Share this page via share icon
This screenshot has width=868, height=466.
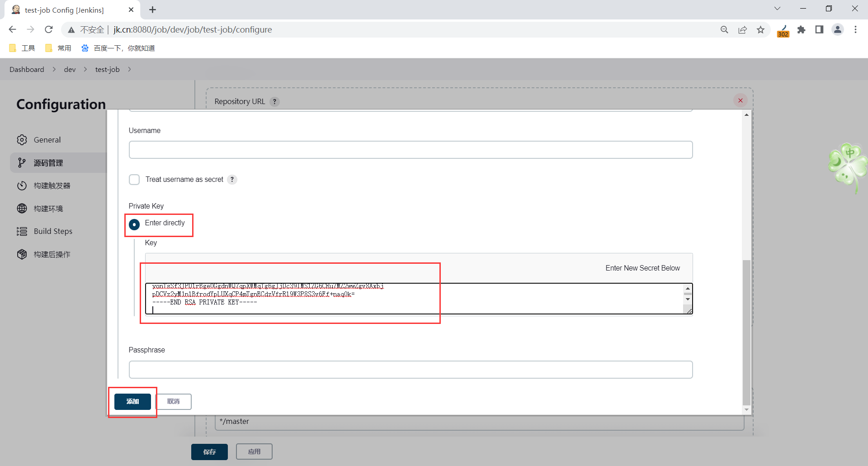[742, 29]
